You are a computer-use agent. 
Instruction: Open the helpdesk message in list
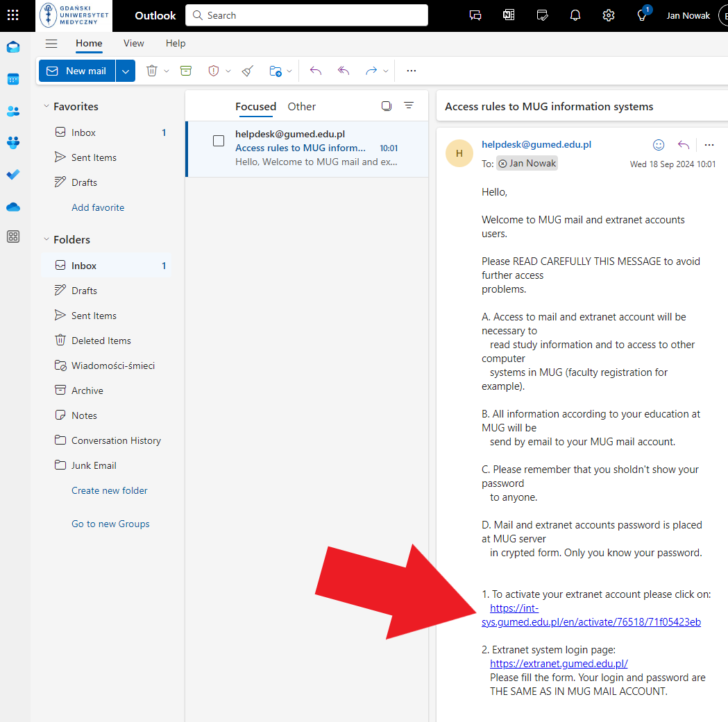pos(307,148)
